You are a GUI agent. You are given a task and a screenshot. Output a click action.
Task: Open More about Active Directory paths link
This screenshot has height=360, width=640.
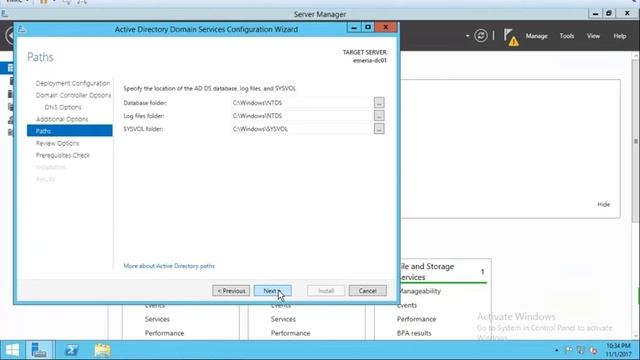tap(169, 266)
